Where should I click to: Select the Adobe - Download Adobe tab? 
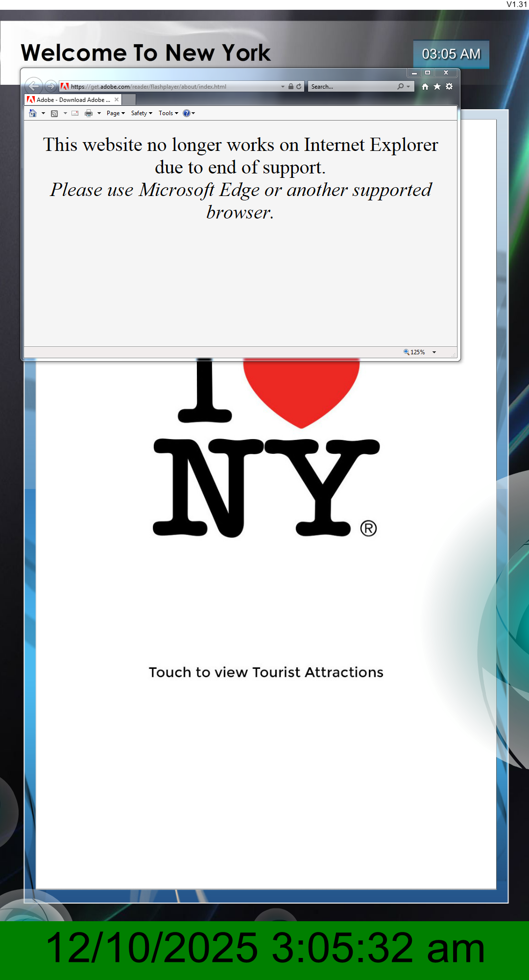tap(71, 99)
